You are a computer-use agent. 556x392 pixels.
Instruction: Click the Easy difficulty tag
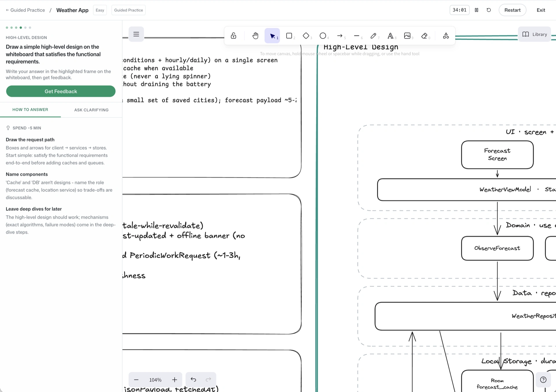(100, 10)
